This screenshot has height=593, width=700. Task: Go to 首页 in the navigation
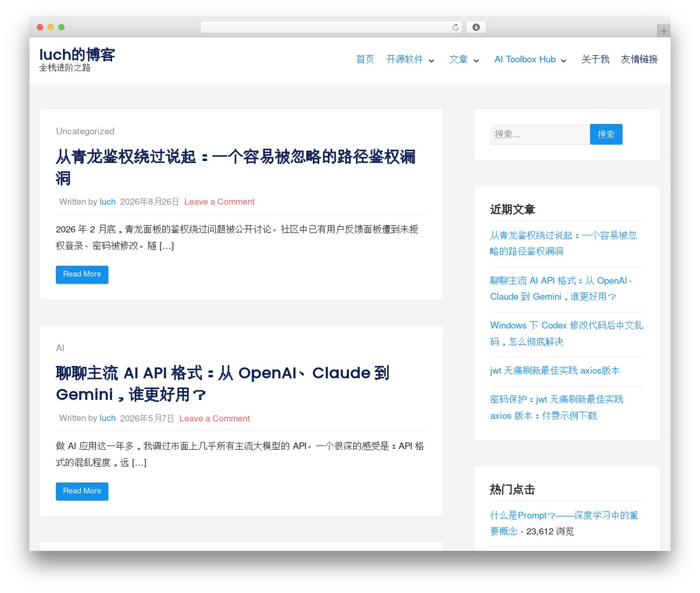365,60
